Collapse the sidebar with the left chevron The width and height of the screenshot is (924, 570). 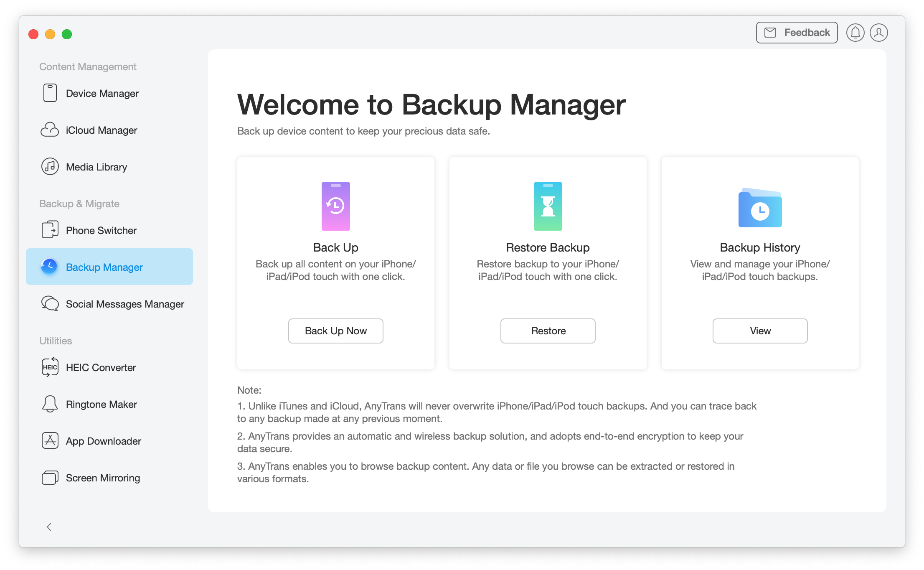point(49,527)
